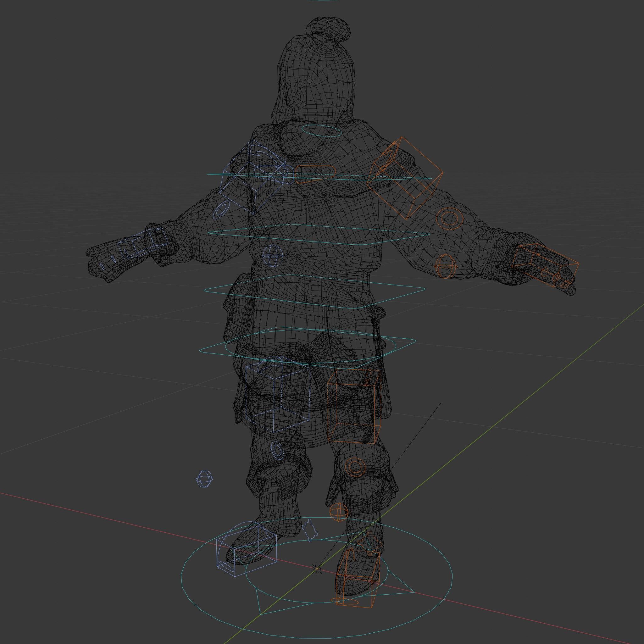644x644 pixels.
Task: Click the blue sphere control on the torso
Action: [x=272, y=257]
